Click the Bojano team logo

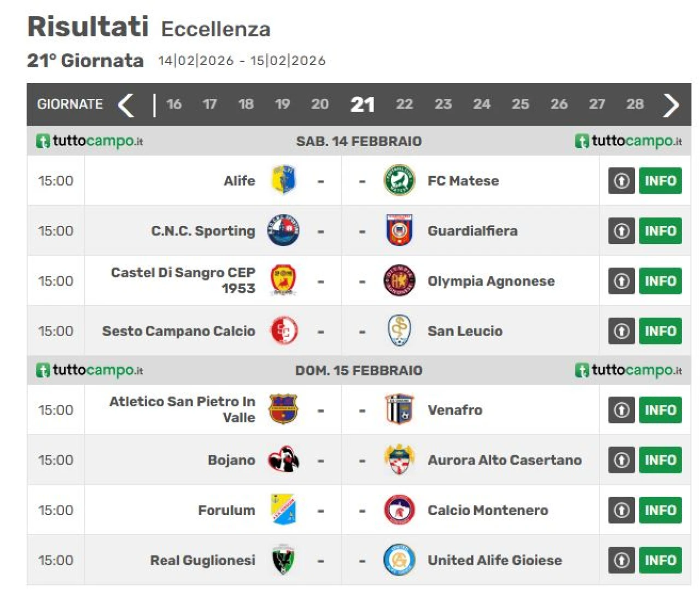coord(283,460)
